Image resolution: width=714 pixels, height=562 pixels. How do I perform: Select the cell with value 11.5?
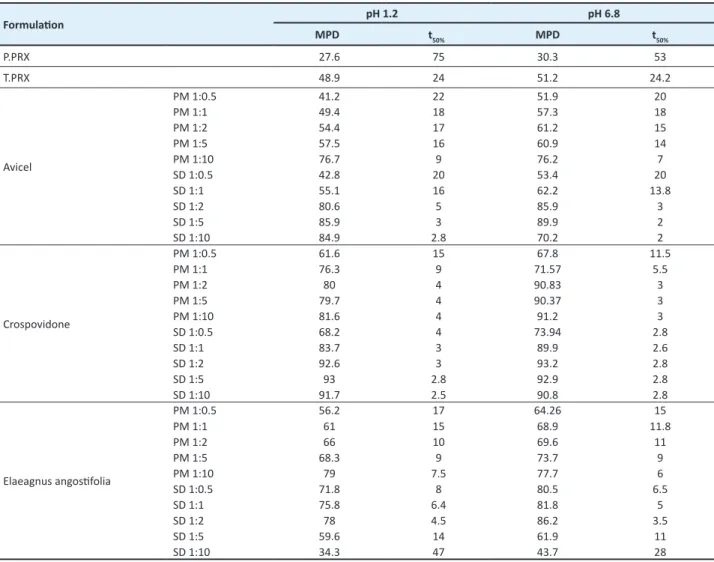tap(660, 254)
